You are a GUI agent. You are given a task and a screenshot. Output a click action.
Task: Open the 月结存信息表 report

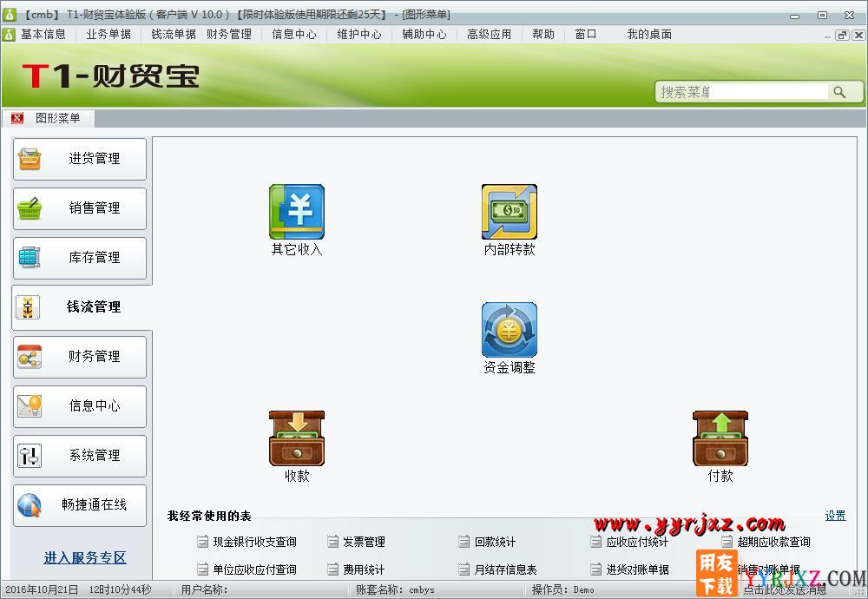(505, 569)
